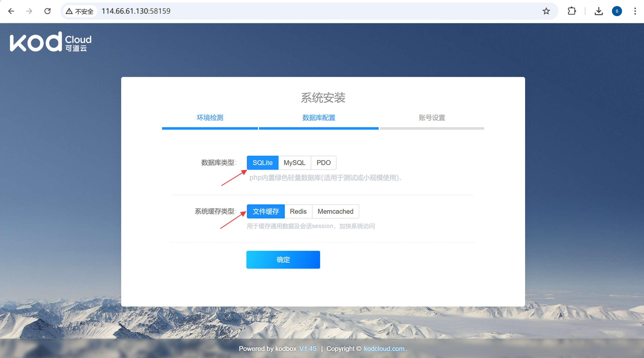This screenshot has width=644, height=358.
Task: Click the browser forward arrow
Action: click(x=29, y=11)
